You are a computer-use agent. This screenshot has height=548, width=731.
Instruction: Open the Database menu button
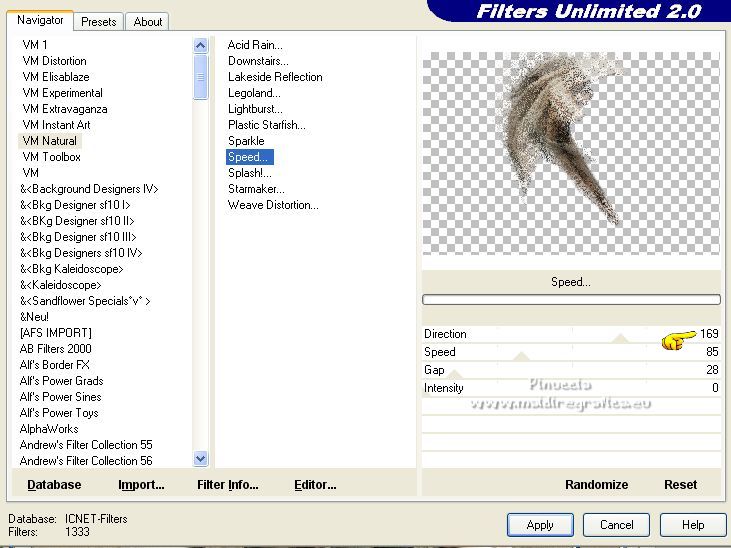click(x=54, y=485)
